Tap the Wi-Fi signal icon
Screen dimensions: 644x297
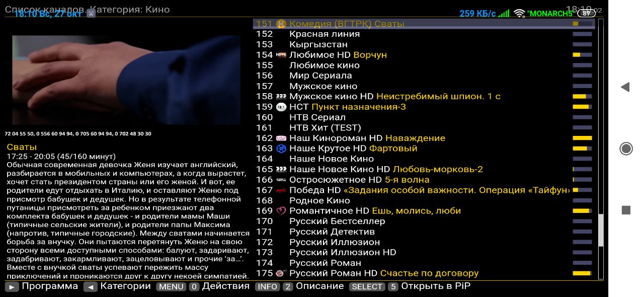(x=519, y=14)
